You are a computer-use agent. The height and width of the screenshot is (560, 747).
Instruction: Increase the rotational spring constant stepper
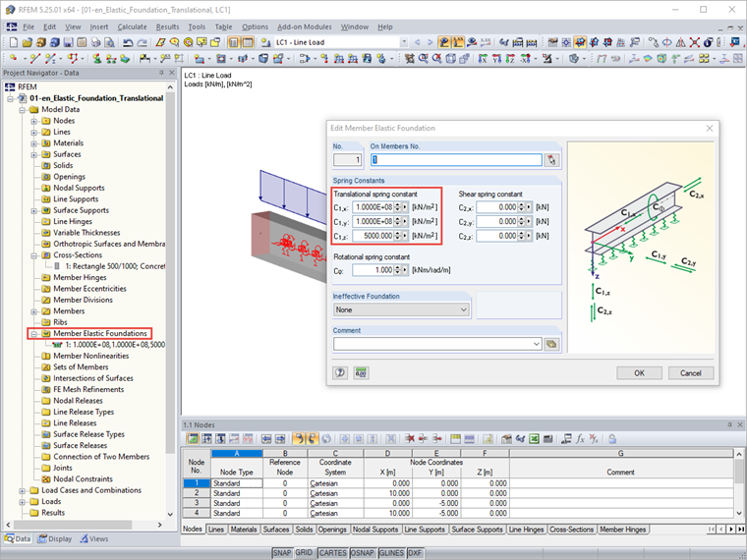pos(397,267)
